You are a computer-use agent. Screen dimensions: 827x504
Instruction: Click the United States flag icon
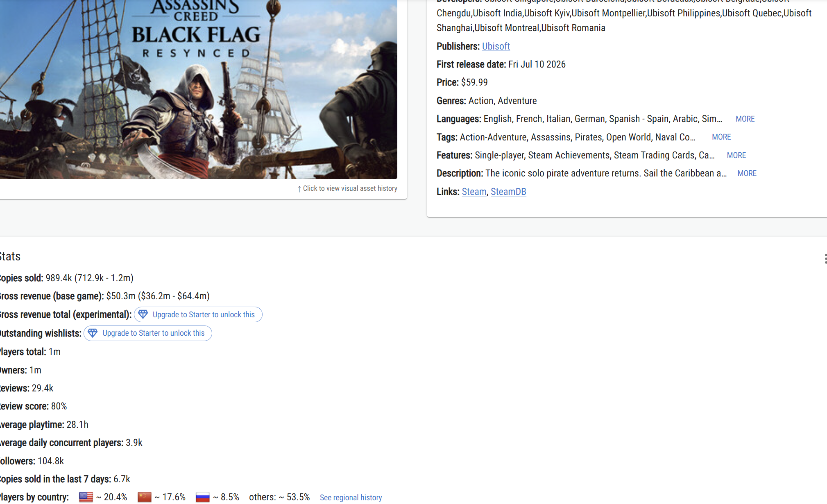pyautogui.click(x=86, y=497)
